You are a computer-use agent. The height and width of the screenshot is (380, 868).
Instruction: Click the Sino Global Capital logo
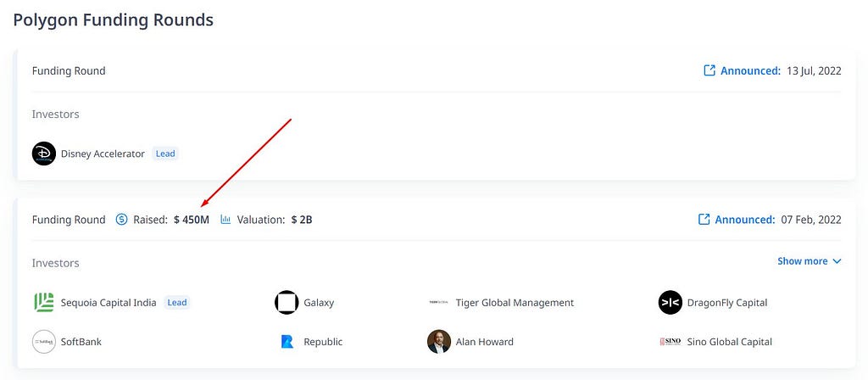click(x=670, y=342)
